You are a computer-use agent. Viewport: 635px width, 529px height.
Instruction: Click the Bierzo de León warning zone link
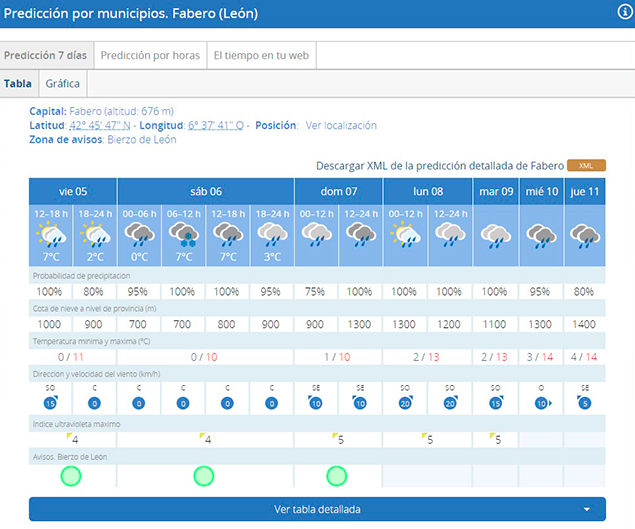[140, 140]
